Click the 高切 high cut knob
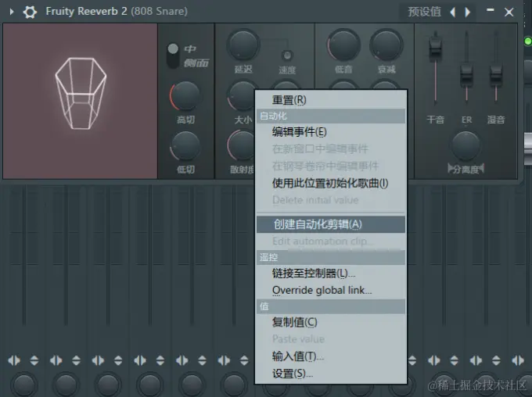The image size is (532, 397). 185,96
